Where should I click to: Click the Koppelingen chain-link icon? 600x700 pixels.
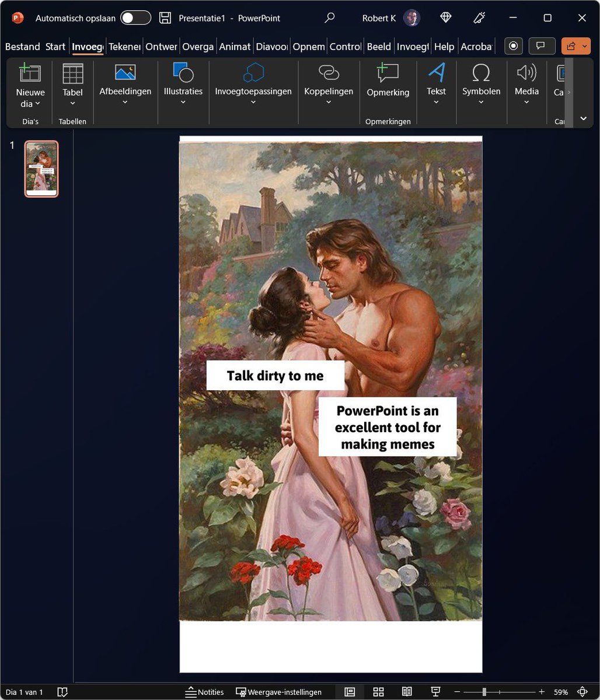coord(329,72)
